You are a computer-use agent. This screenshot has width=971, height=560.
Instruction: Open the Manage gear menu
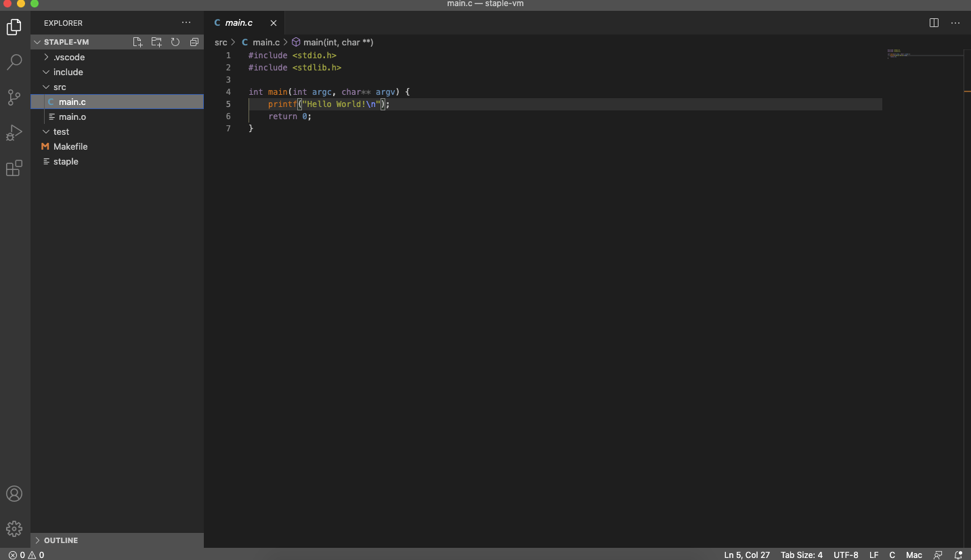[x=14, y=529]
